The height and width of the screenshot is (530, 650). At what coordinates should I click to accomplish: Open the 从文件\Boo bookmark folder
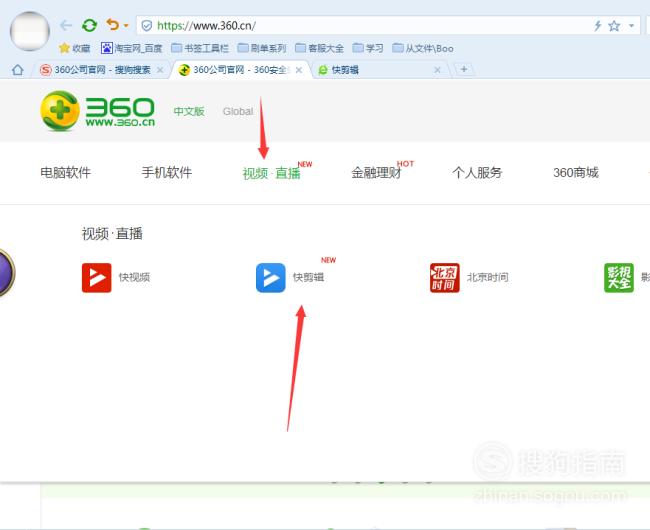423,48
